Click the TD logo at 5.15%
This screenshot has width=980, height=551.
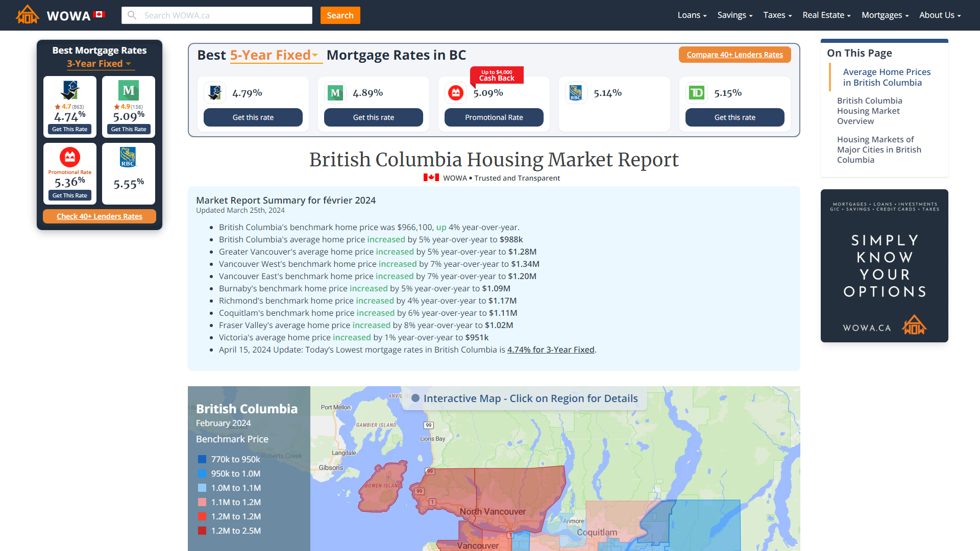click(x=697, y=93)
